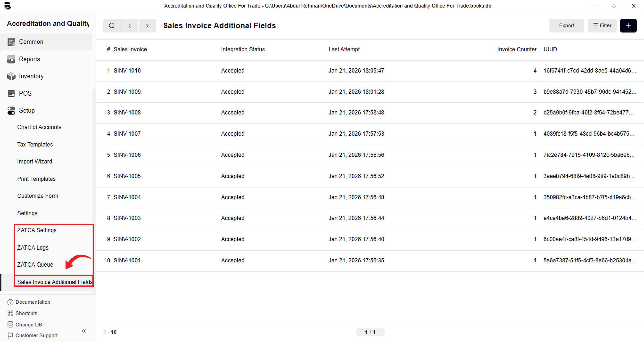
Task: Click the search magnifier icon
Action: tap(112, 25)
